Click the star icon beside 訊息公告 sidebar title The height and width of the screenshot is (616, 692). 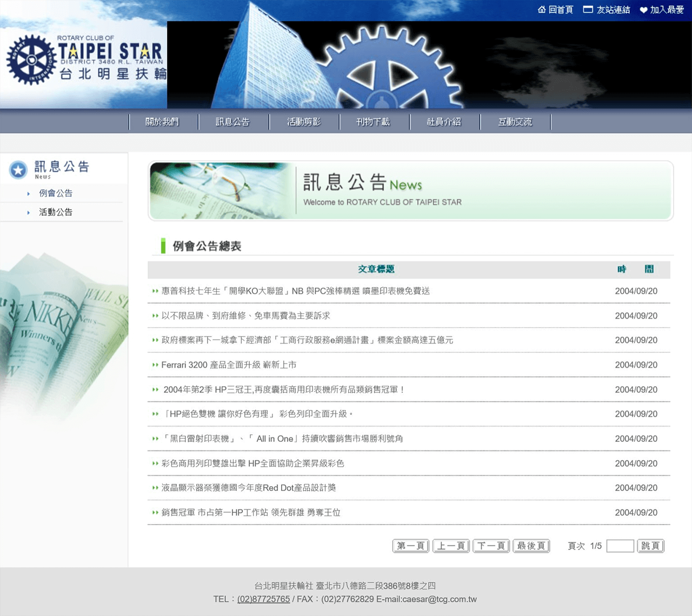click(18, 170)
